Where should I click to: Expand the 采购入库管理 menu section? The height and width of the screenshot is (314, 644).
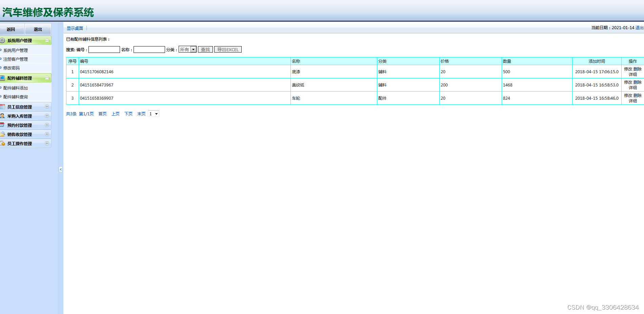coord(47,116)
